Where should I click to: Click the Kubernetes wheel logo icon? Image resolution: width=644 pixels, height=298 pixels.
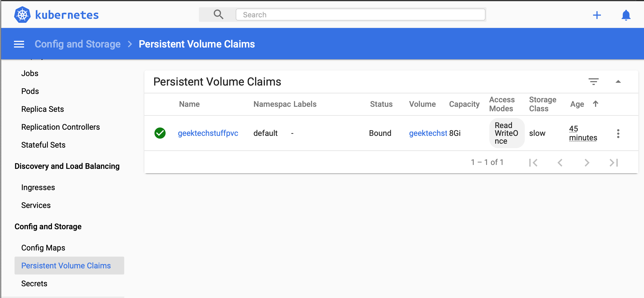(x=22, y=15)
